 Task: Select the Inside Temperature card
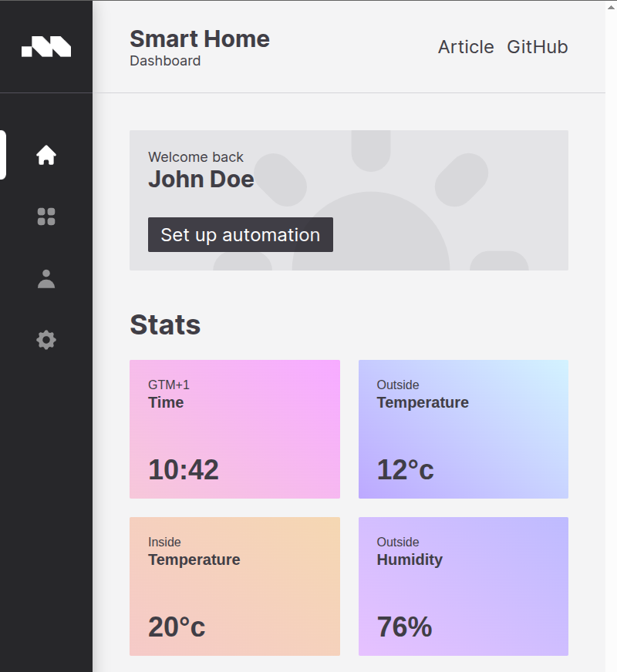pos(234,586)
